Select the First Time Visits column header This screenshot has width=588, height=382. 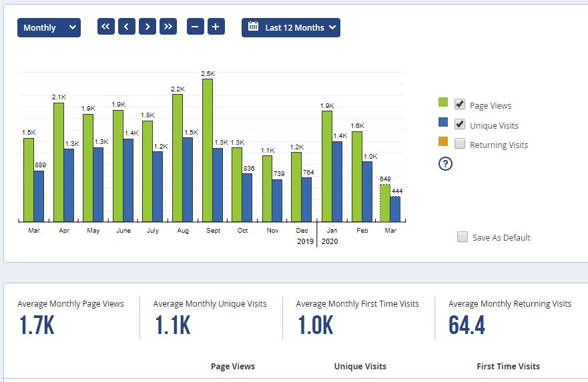pos(508,366)
